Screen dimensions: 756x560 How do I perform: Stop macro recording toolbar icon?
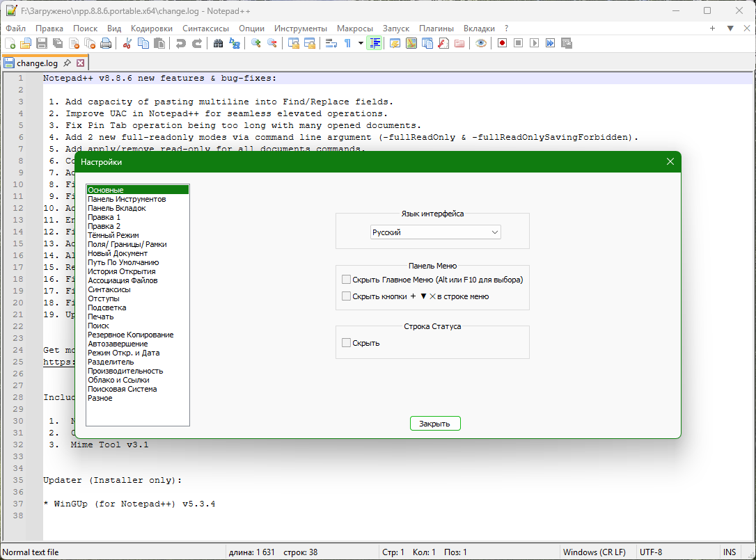519,43
